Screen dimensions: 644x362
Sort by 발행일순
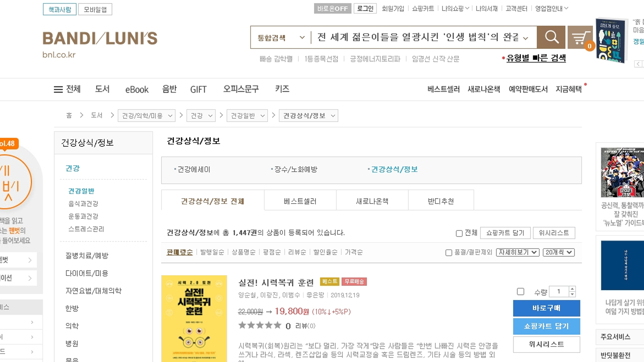coord(212,252)
